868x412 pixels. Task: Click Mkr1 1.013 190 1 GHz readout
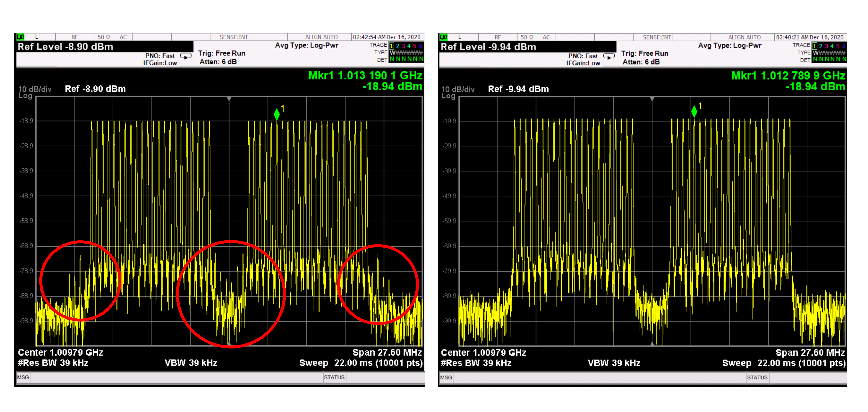(365, 75)
